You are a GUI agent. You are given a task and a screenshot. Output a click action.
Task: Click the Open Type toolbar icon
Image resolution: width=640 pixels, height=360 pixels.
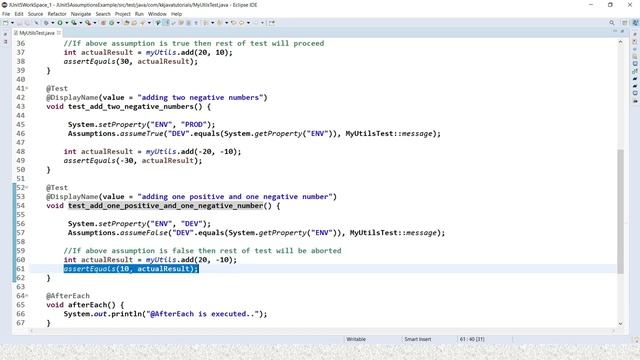pyautogui.click(x=127, y=23)
